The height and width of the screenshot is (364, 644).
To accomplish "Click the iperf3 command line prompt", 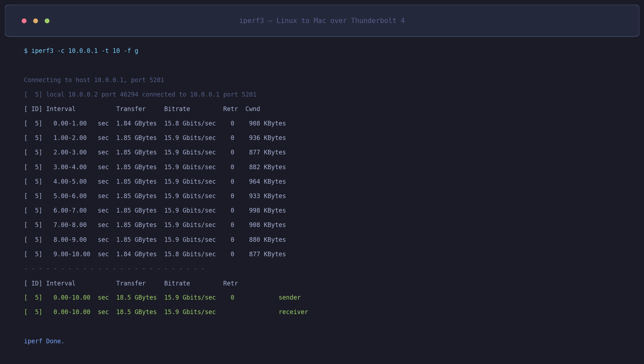I will (x=81, y=51).
